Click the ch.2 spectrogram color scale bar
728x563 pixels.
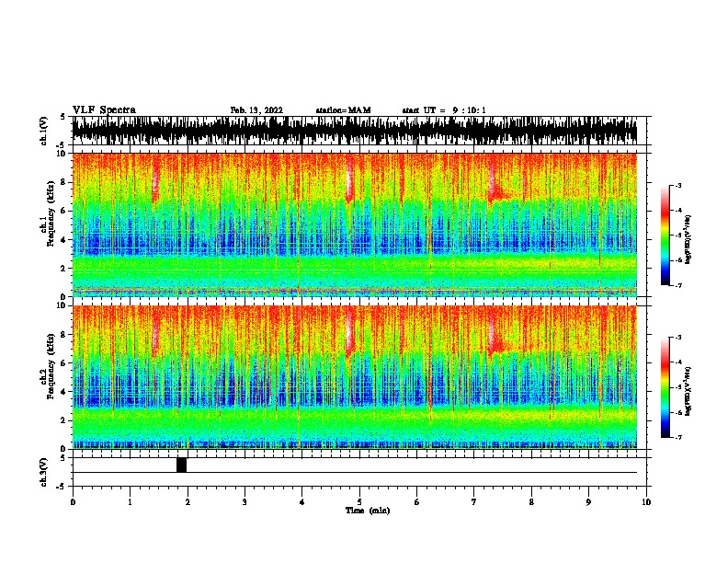click(665, 387)
